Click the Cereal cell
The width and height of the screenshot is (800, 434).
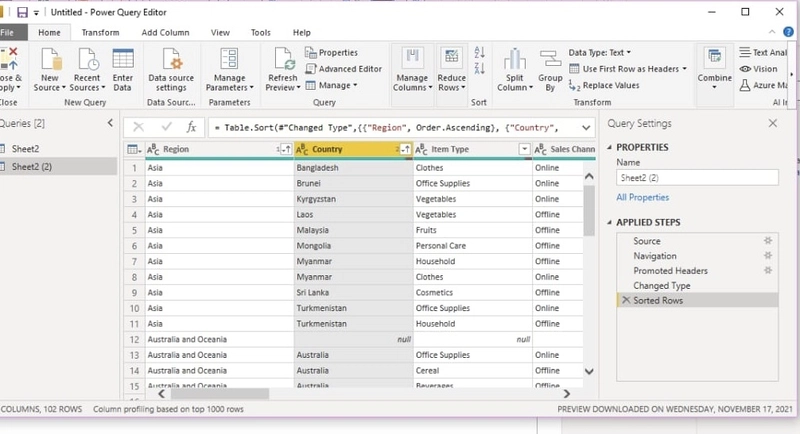coord(472,371)
